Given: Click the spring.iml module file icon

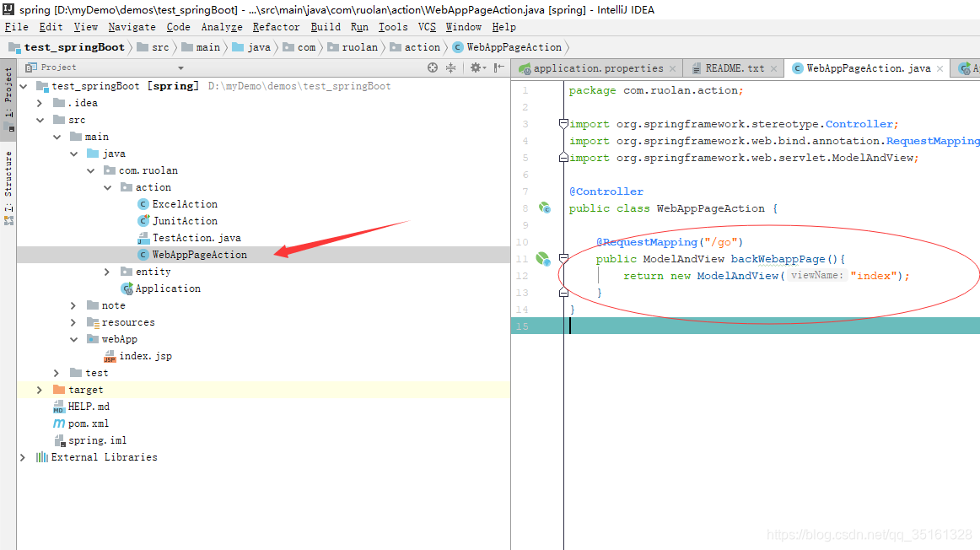Looking at the screenshot, I should (59, 440).
